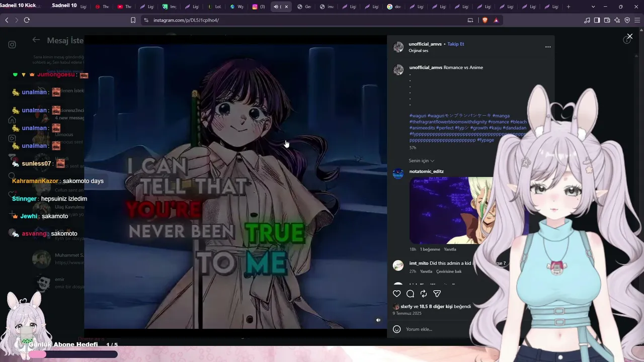
Task: Toggle the browser sidebar panel
Action: (x=597, y=20)
